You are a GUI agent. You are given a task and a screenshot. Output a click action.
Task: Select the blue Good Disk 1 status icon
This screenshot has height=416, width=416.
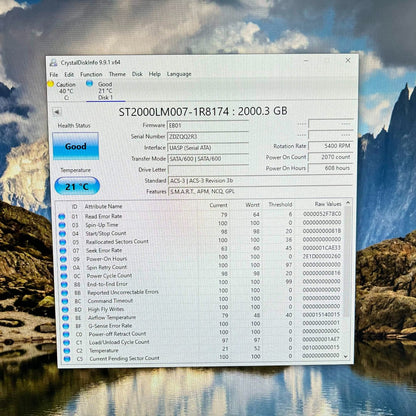point(89,83)
